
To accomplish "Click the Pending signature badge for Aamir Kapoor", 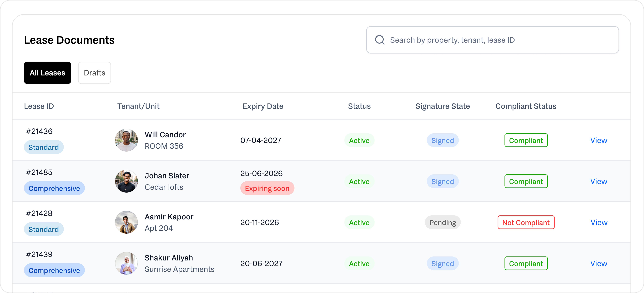I will (443, 222).
